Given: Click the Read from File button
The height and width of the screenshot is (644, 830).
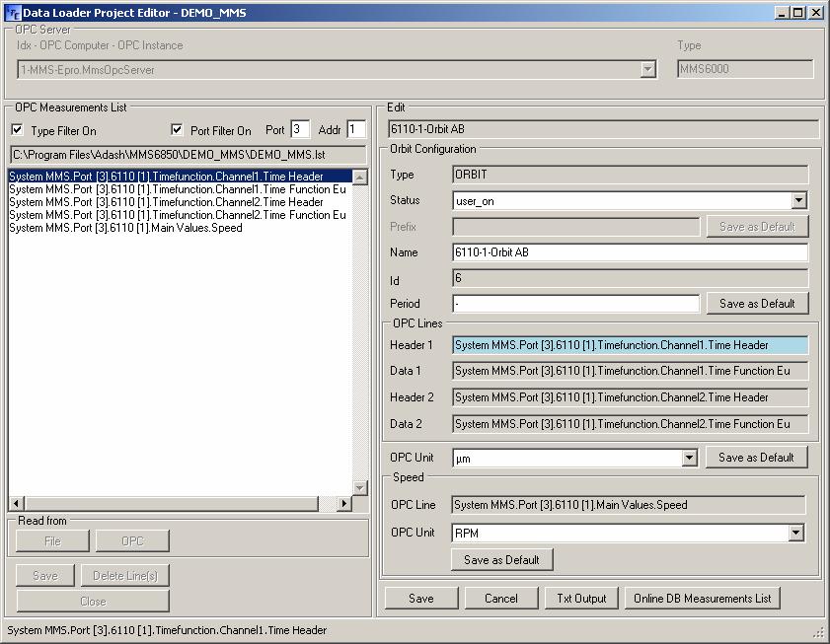Looking at the screenshot, I should click(53, 541).
